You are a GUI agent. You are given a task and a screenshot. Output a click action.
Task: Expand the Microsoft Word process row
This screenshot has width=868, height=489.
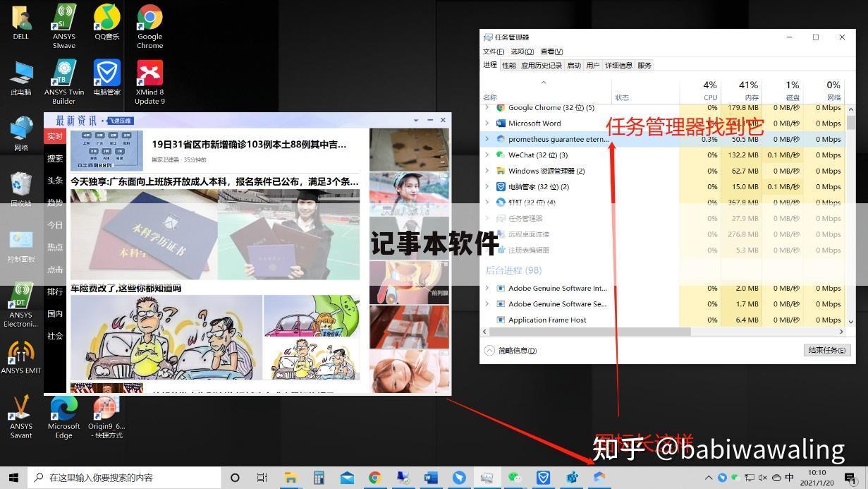pos(487,123)
